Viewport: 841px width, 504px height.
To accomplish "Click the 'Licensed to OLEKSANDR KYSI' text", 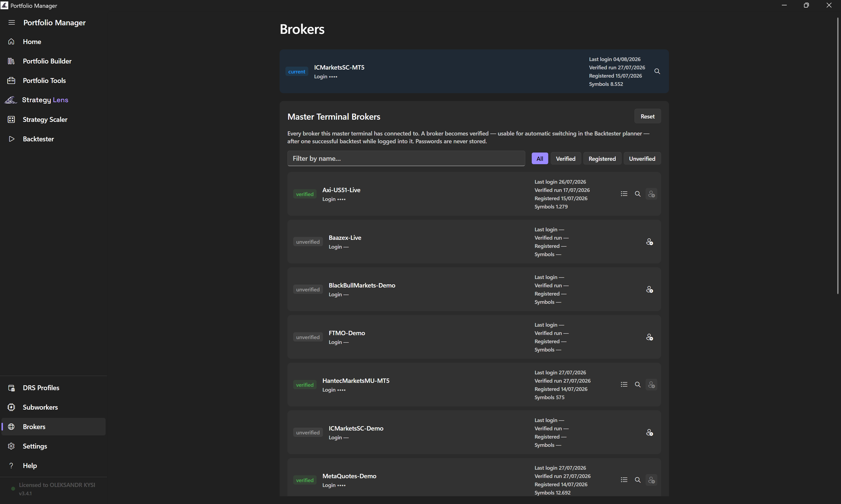I will pyautogui.click(x=57, y=485).
